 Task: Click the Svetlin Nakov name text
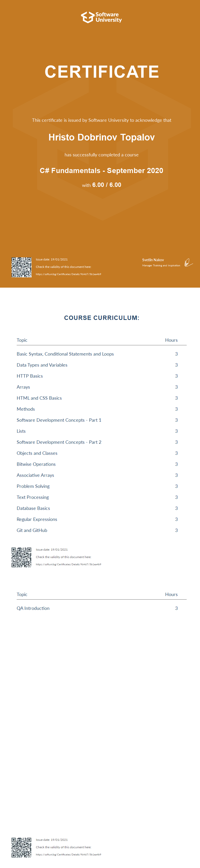[x=153, y=260]
